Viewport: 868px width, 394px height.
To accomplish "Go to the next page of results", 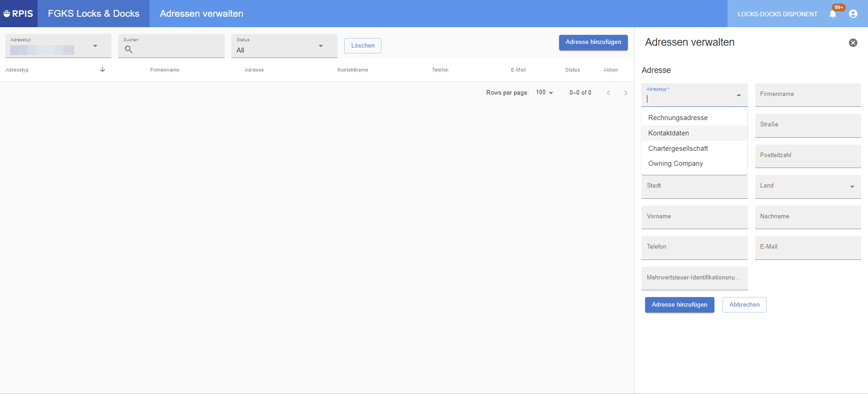I will 626,93.
